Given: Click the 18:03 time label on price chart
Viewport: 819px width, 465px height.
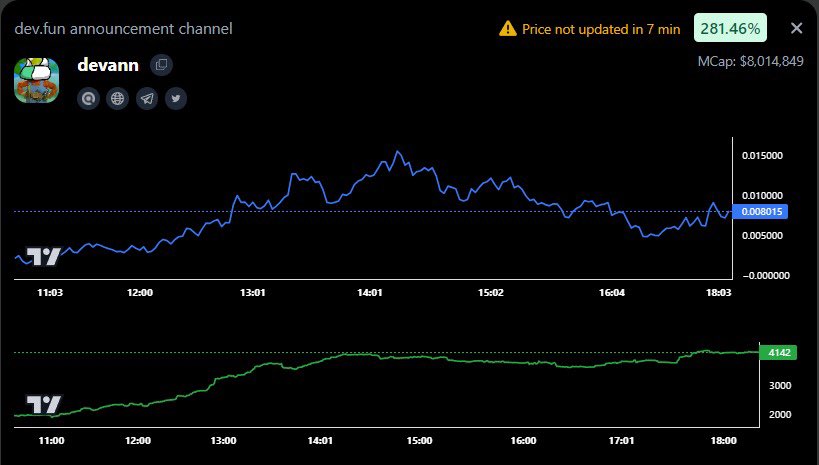Looking at the screenshot, I should pyautogui.click(x=719, y=293).
